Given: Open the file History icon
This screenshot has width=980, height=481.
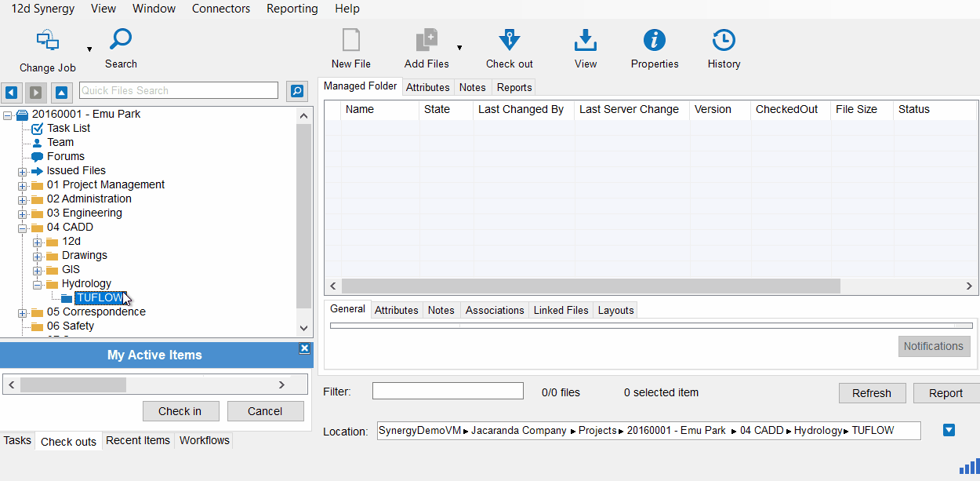Looking at the screenshot, I should [x=724, y=41].
